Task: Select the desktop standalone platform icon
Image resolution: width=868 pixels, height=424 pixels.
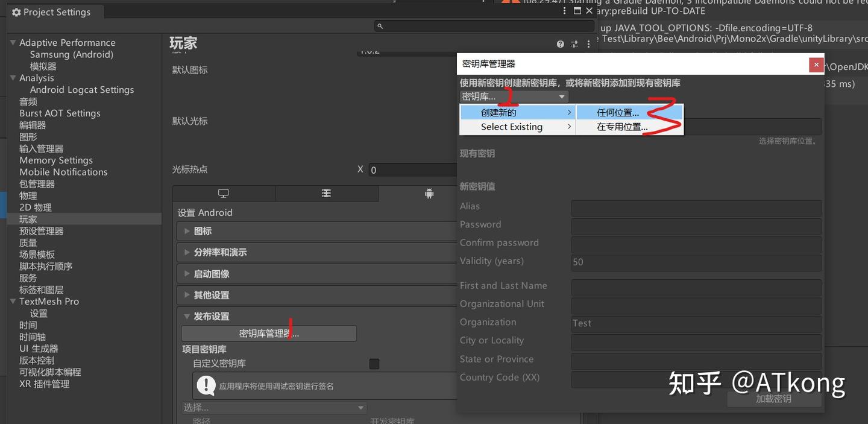Action: coord(224,194)
